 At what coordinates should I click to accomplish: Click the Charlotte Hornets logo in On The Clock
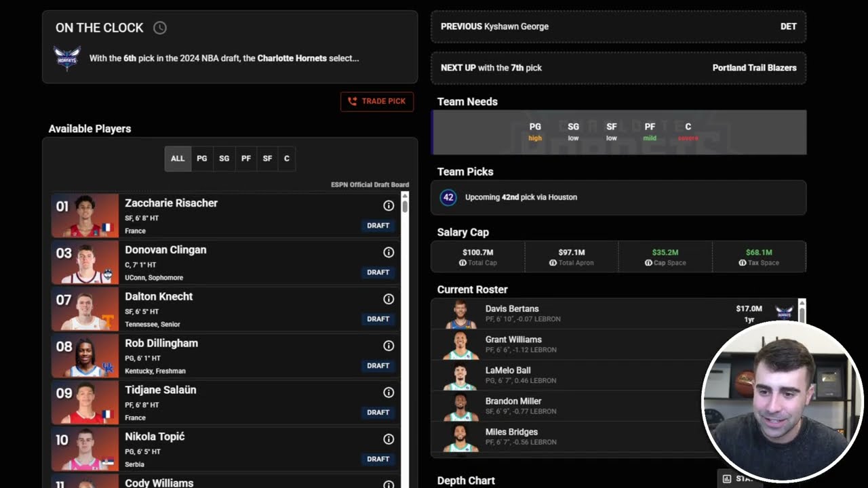pos(67,58)
